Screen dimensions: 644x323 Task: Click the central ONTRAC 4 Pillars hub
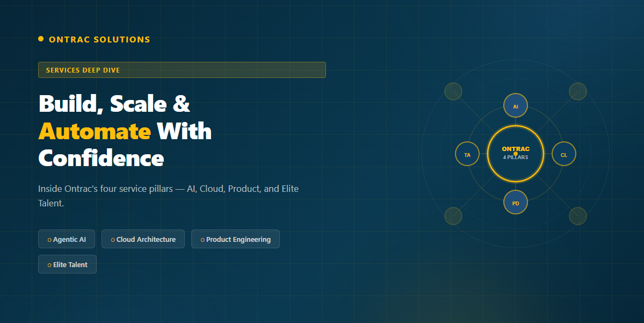pyautogui.click(x=516, y=154)
